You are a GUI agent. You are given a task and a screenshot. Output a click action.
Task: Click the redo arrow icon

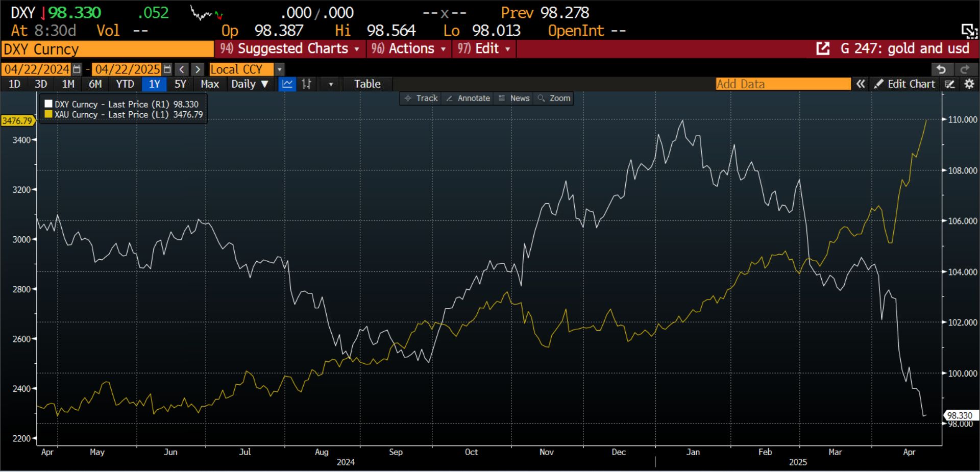(x=965, y=69)
